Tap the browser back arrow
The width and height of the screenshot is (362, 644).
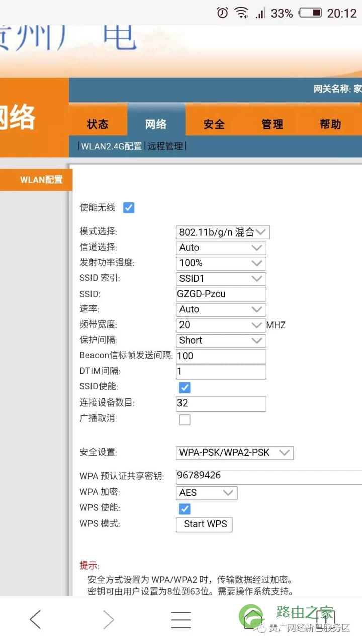click(35, 619)
